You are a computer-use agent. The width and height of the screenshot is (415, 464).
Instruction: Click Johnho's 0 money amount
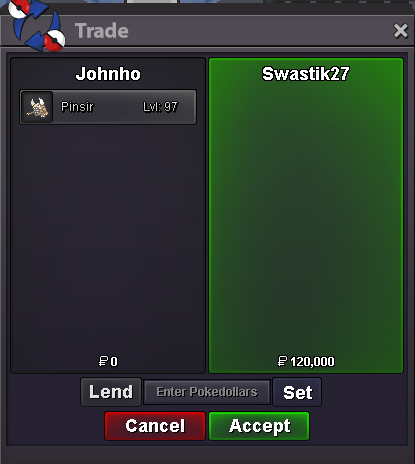coord(114,362)
